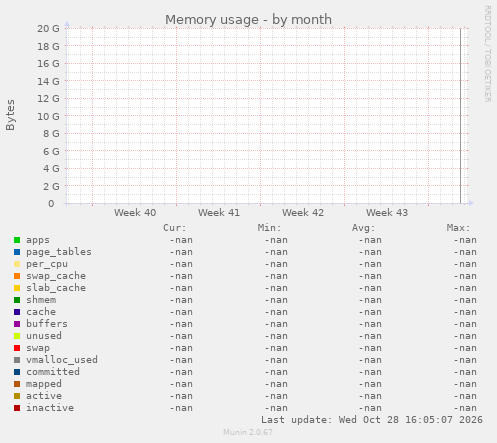The height and width of the screenshot is (443, 497).
Task: Click the apps green legend swatch
Action: [x=17, y=240]
